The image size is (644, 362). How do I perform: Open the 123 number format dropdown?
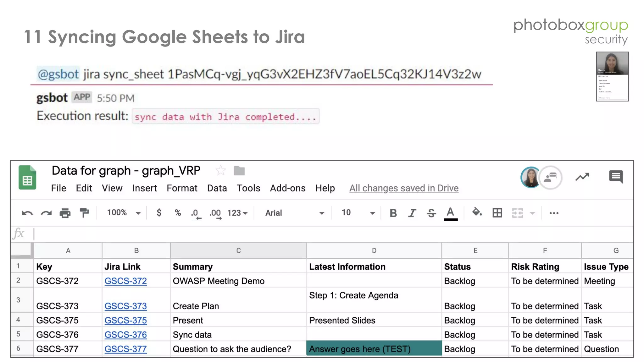coord(237,213)
